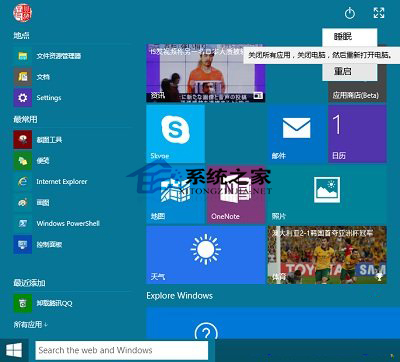Open the Skype tile

point(175,134)
